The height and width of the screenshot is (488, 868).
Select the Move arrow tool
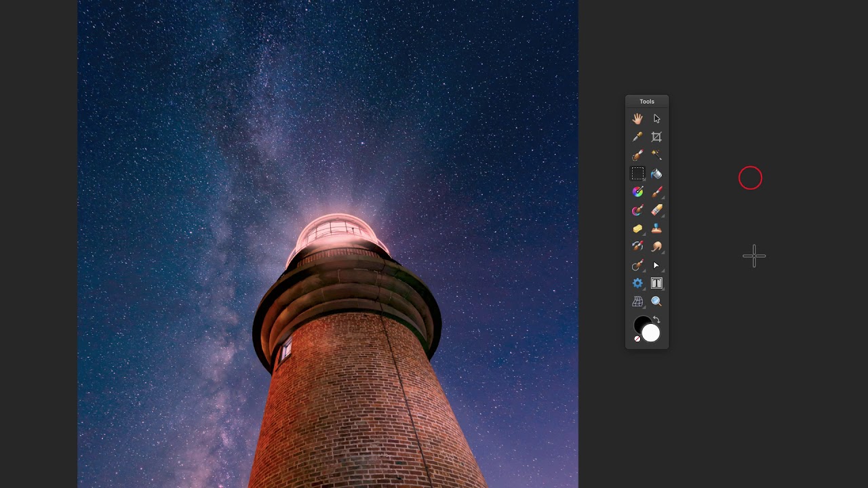coord(656,119)
